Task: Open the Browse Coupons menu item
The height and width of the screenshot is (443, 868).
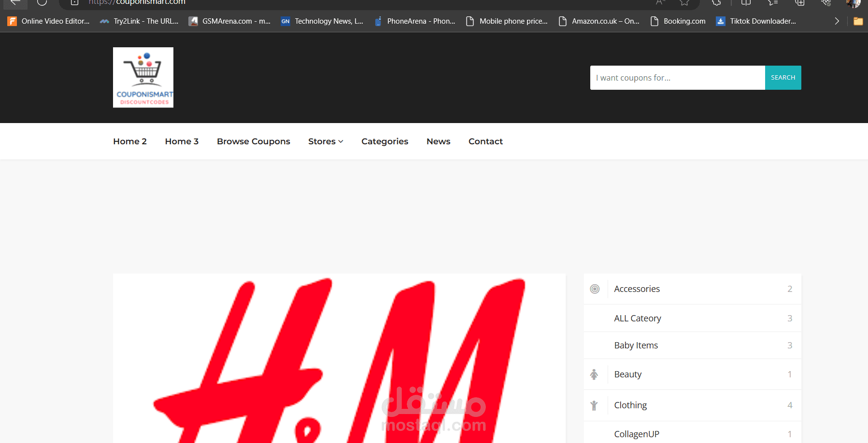Action: pos(254,141)
